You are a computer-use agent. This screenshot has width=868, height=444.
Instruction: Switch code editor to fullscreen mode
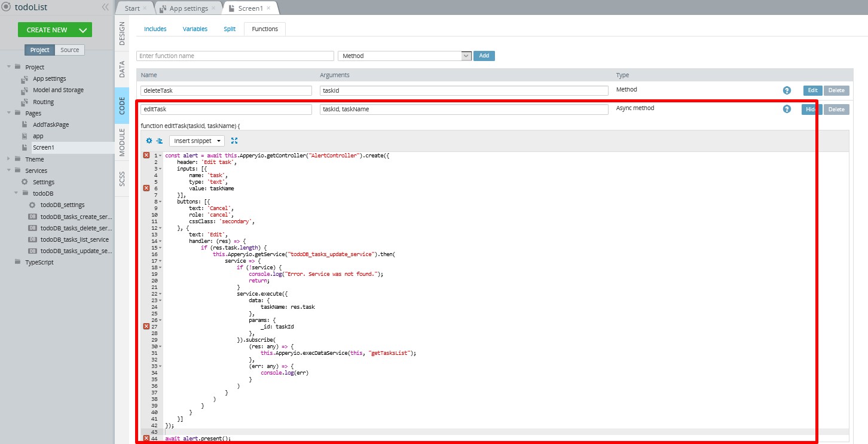234,141
